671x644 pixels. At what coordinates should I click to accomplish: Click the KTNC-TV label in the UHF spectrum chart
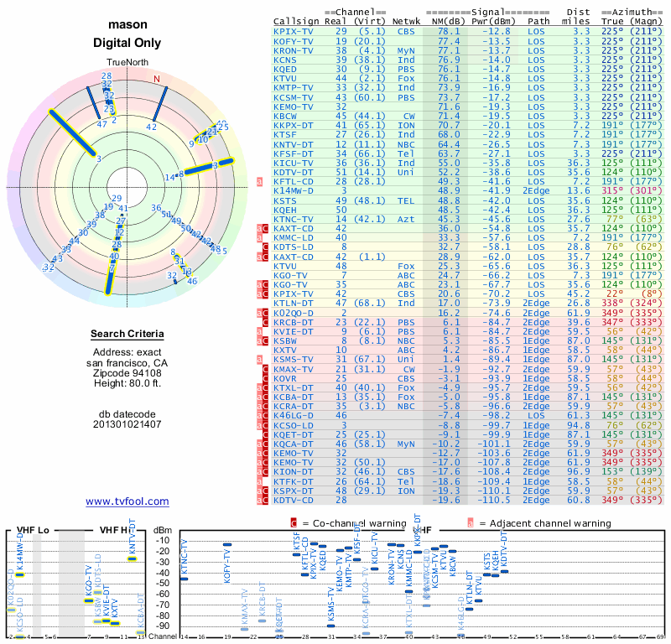click(185, 557)
